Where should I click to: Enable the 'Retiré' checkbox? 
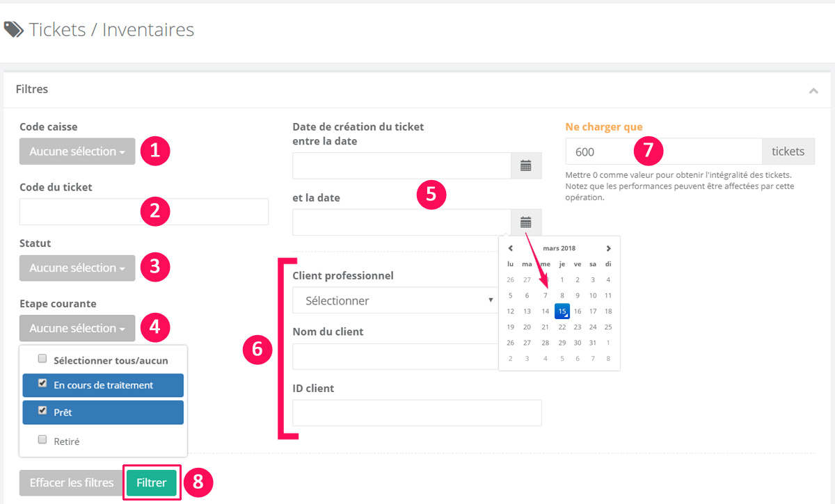point(42,440)
